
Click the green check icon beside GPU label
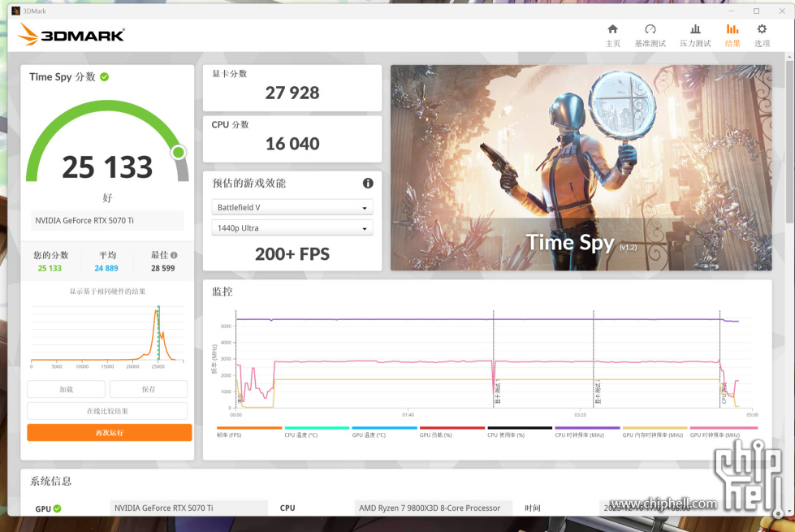coord(58,508)
